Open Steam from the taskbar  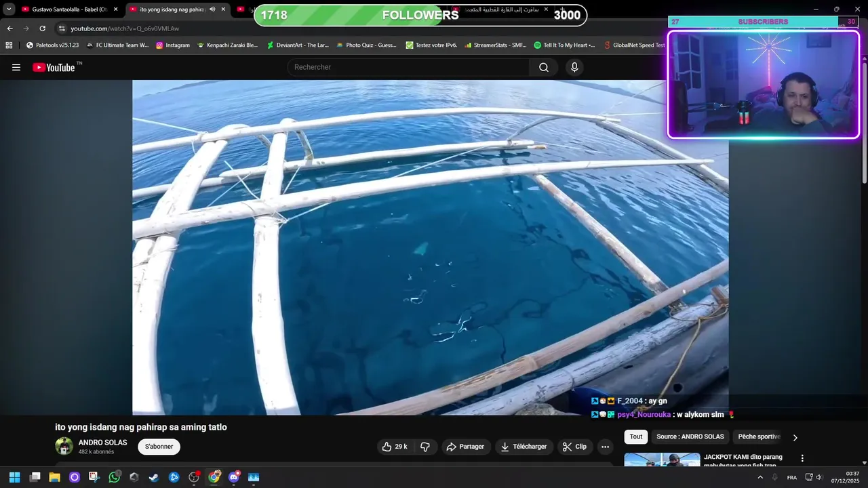pos(154,477)
